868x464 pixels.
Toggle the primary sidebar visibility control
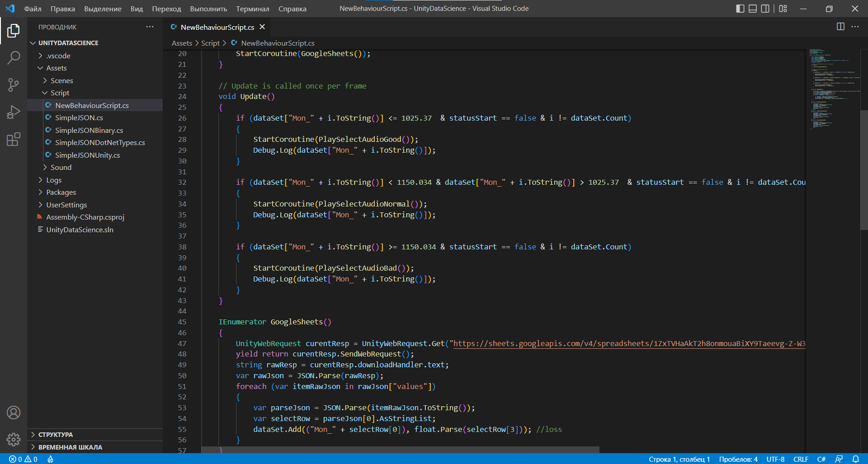click(x=740, y=8)
